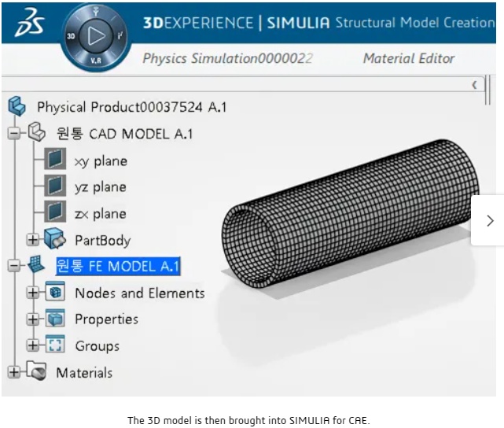Image resolution: width=504 pixels, height=428 pixels.
Task: Select the Nodes and Elements label
Action: (x=140, y=293)
